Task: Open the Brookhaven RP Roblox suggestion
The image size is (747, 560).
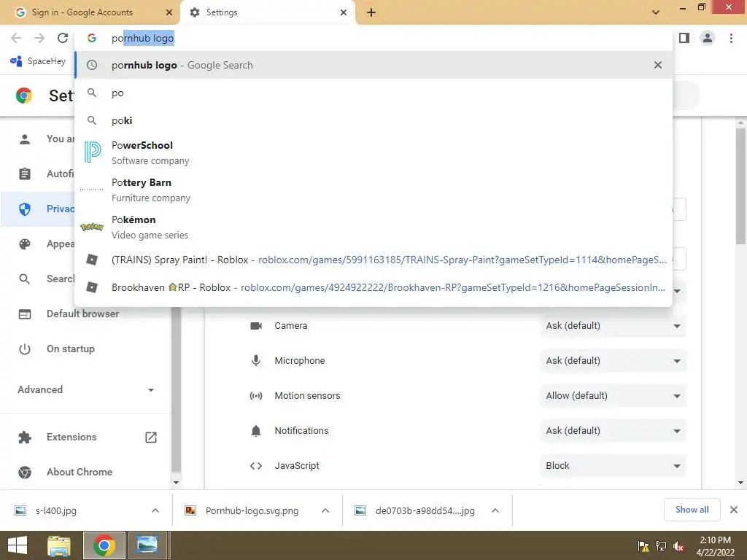Action: [373, 287]
